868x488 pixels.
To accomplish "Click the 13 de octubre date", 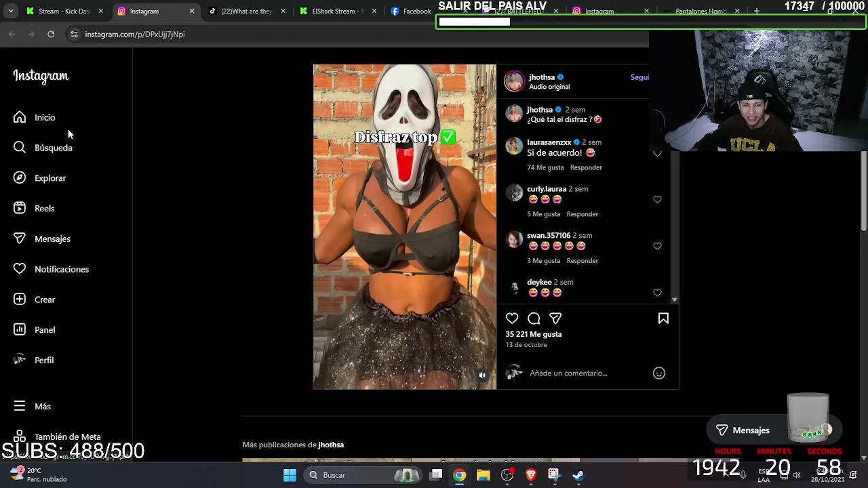I will [x=526, y=345].
